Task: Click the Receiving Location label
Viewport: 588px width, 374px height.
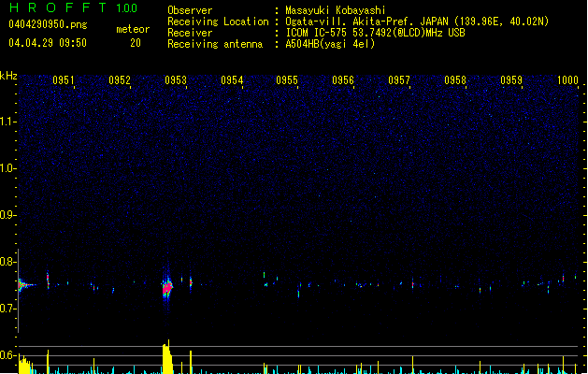Action: click(x=218, y=22)
